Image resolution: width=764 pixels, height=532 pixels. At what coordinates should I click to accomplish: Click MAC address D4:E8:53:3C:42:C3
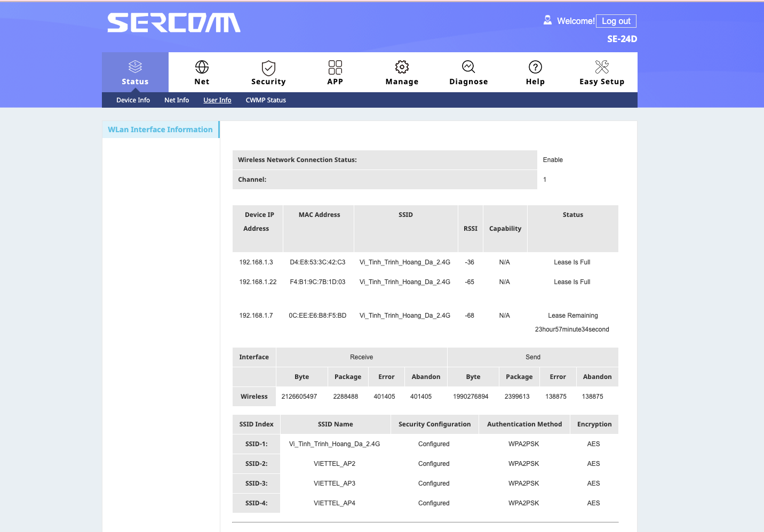[317, 262]
